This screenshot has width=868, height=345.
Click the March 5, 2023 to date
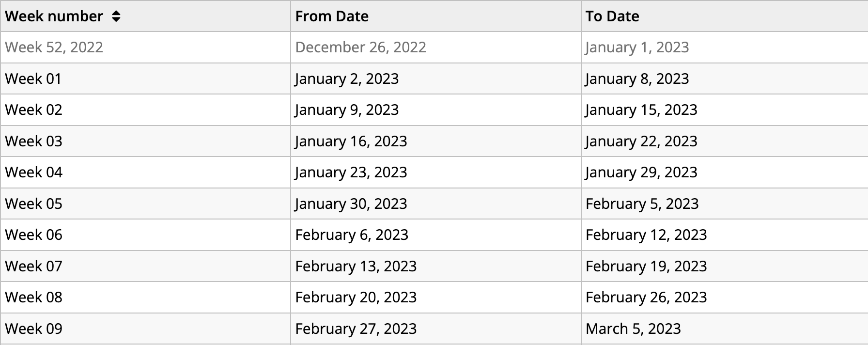633,329
